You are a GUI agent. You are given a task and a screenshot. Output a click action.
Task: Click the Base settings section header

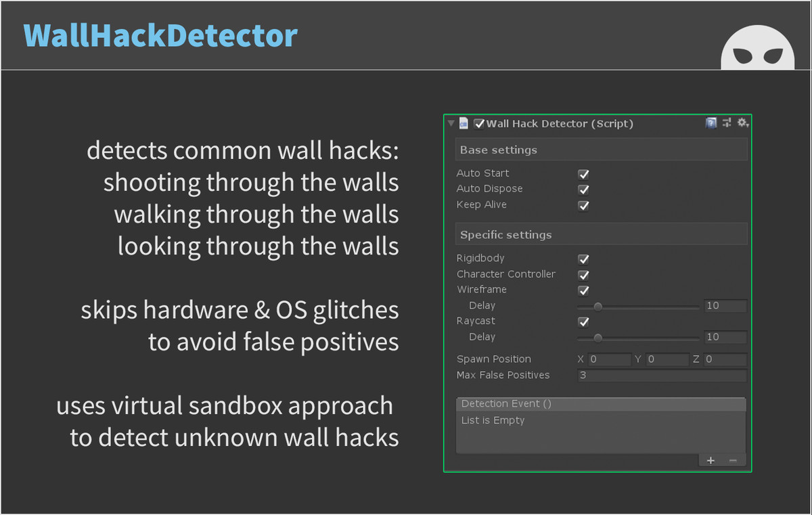click(601, 150)
